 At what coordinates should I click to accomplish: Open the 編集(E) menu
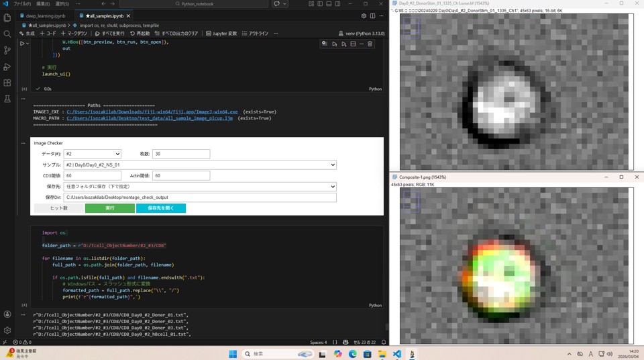click(43, 4)
